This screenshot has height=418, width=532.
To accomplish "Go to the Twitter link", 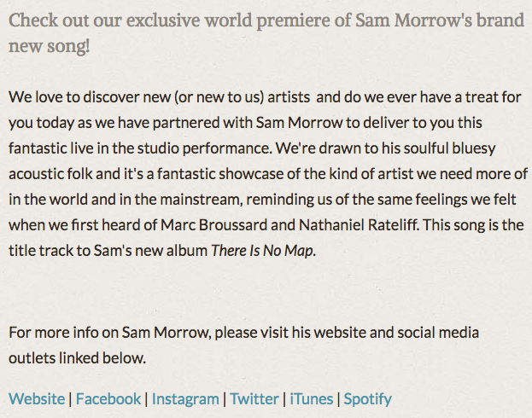I will click(x=254, y=398).
